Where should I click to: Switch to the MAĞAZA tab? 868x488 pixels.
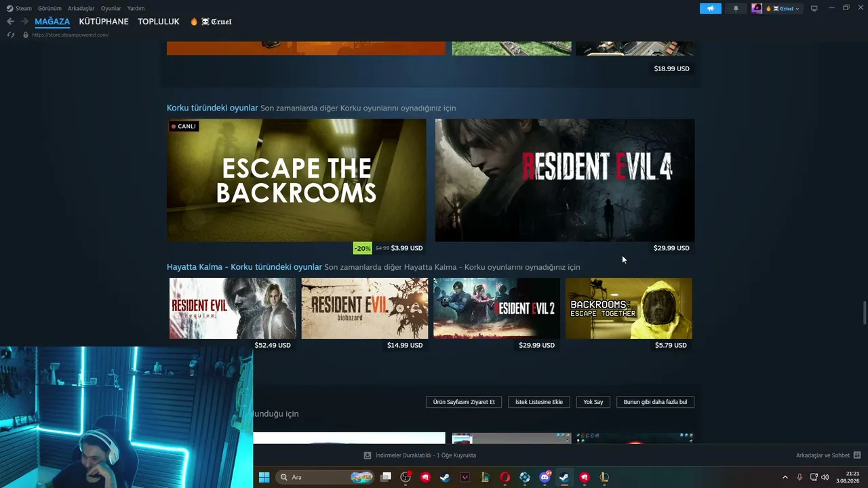[x=52, y=22]
